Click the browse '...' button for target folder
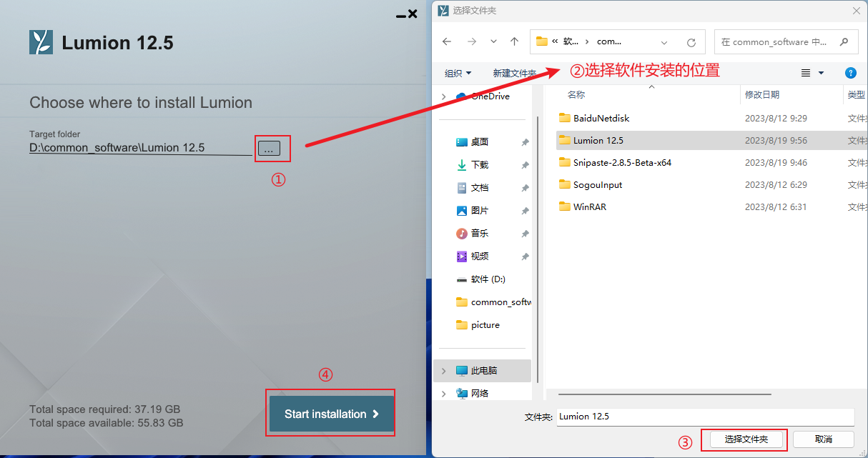The height and width of the screenshot is (458, 868). point(269,149)
